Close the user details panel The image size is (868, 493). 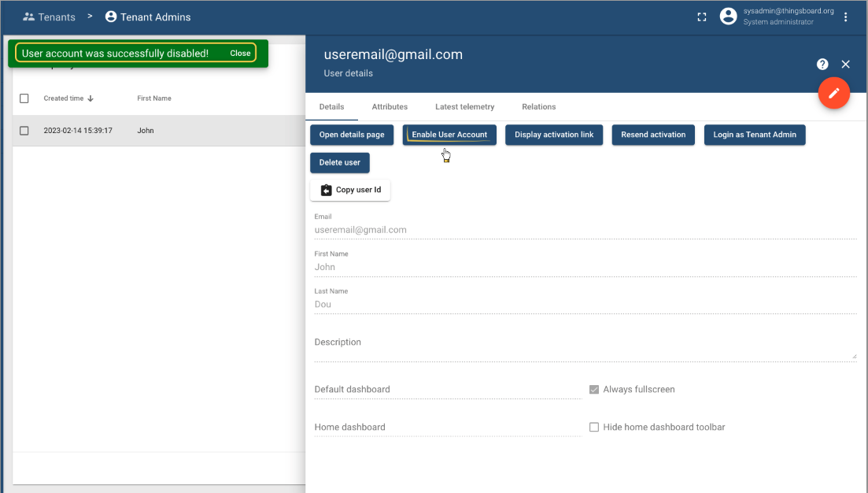846,65
